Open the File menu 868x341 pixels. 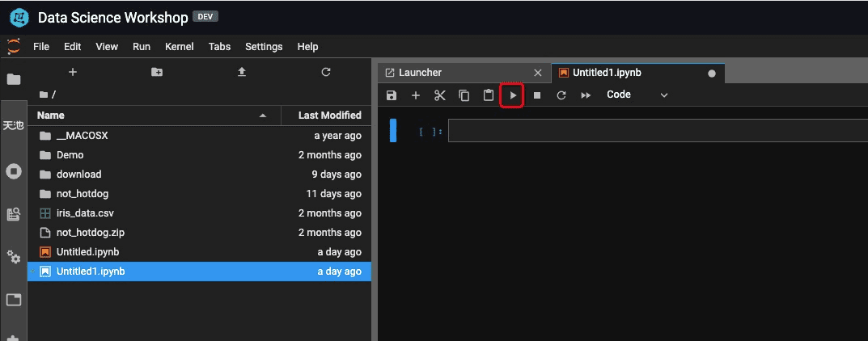pos(41,46)
